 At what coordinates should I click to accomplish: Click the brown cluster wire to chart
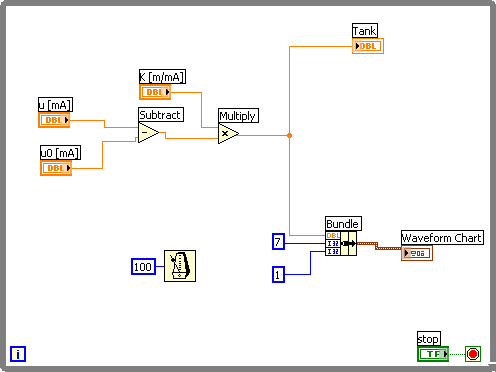point(379,246)
